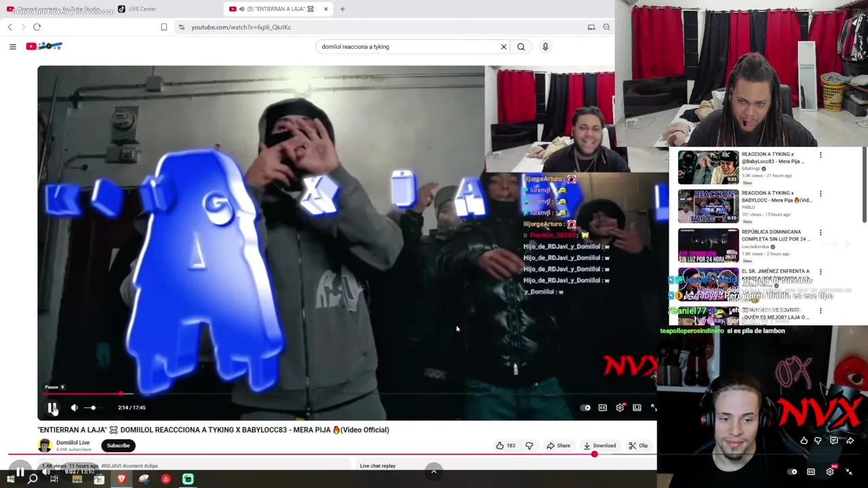Open Domiilol Live channel avatar
This screenshot has width=868, height=488.
[45, 445]
